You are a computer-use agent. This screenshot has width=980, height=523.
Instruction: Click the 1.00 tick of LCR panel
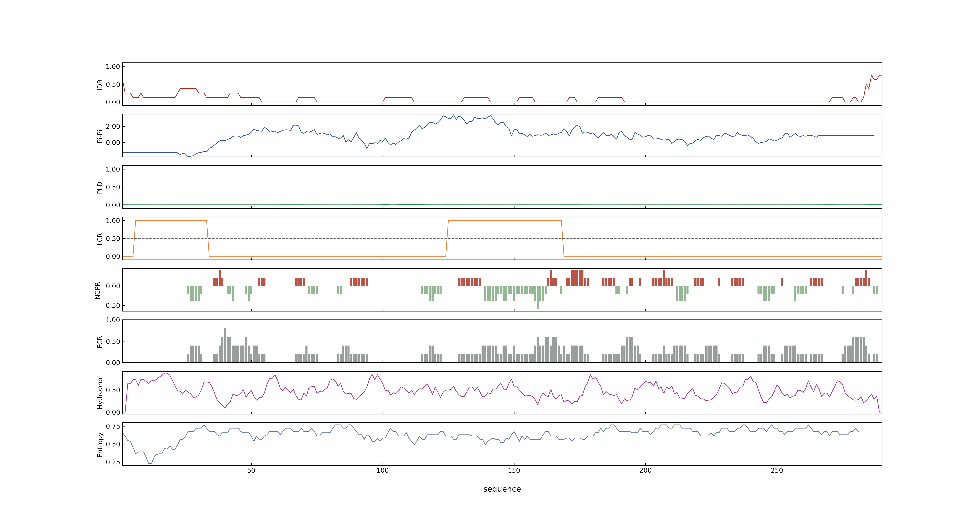coord(113,221)
